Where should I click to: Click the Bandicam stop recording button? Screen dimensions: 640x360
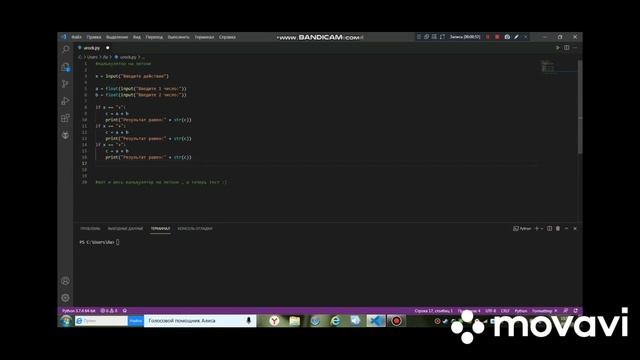(497, 37)
